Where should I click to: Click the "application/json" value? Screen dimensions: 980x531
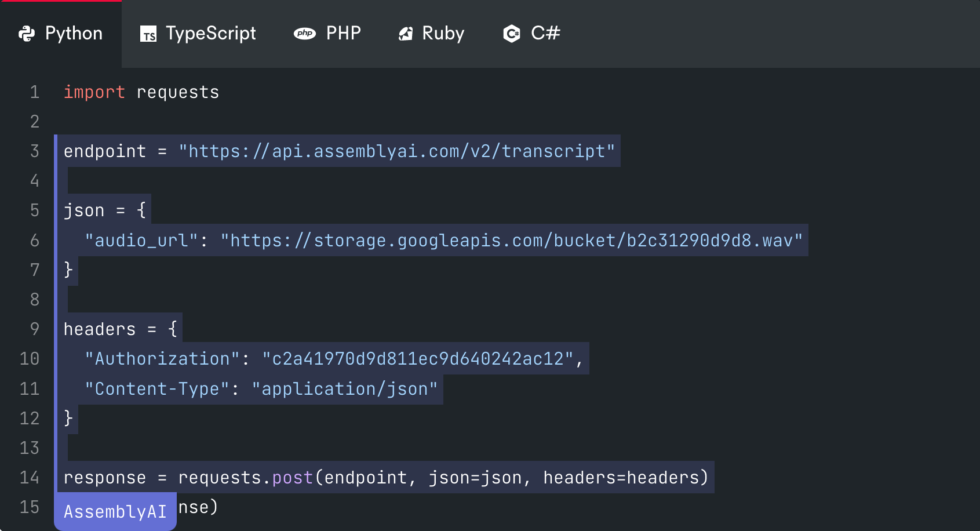point(345,389)
